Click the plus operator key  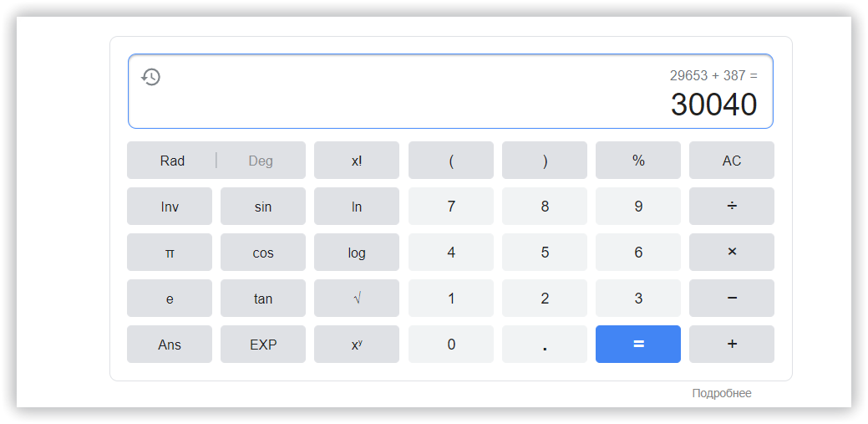tap(731, 345)
